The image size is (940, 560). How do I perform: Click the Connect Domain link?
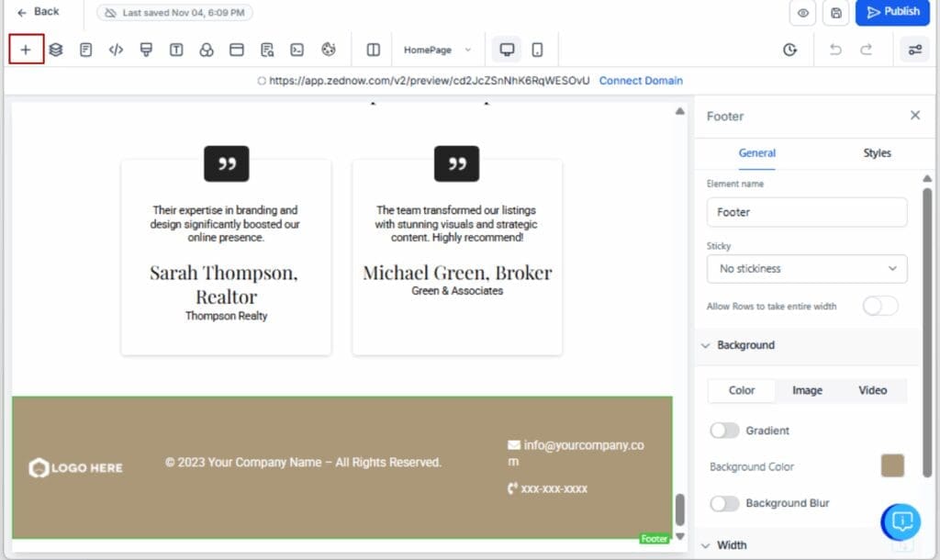click(641, 81)
